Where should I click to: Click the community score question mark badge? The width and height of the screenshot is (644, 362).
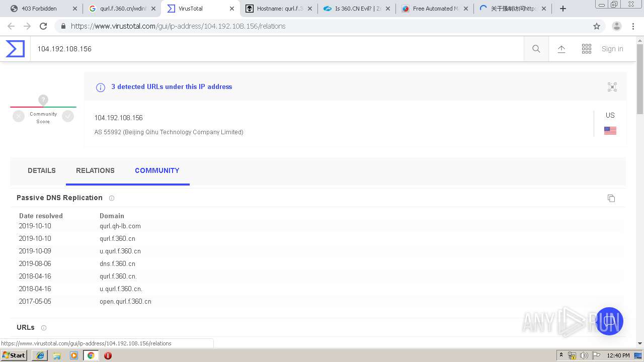(43, 100)
